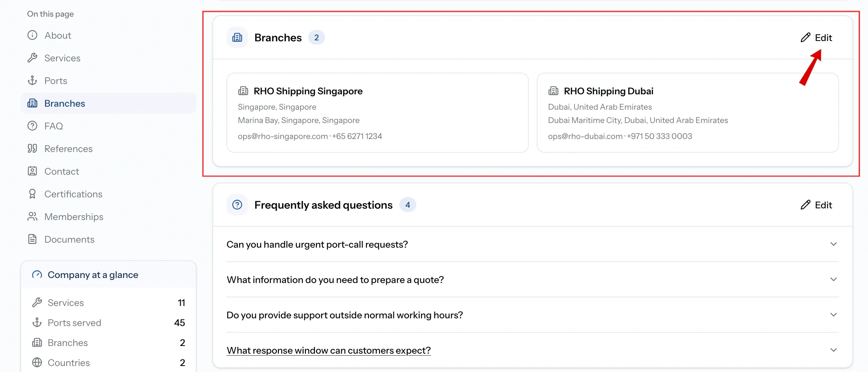Click the building icon beside RHO Shipping Singapore
Screen dimensions: 868x372
(243, 91)
